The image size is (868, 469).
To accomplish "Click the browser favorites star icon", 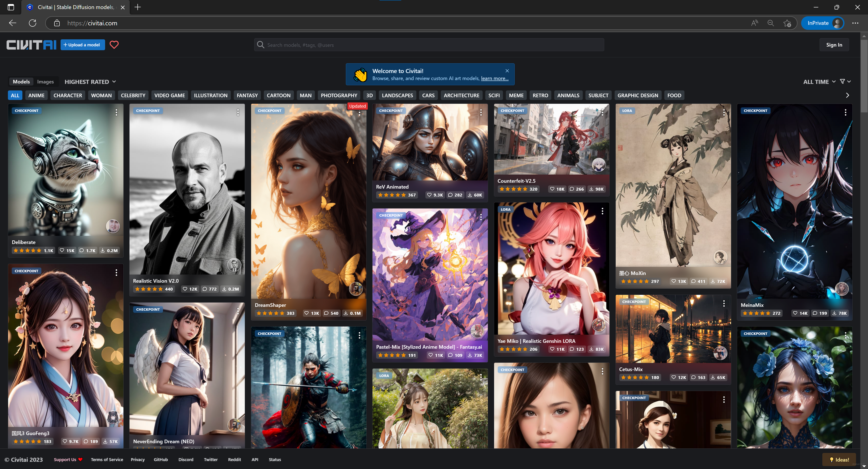I will pyautogui.click(x=787, y=23).
